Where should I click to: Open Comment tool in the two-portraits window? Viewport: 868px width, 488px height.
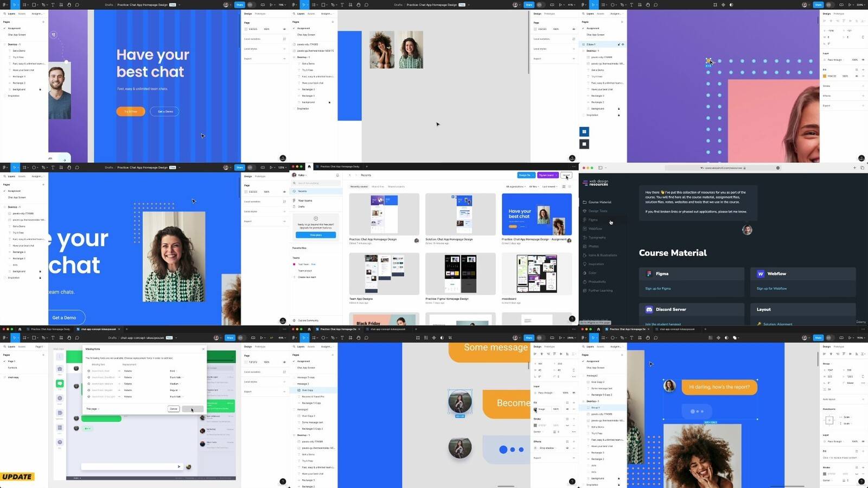coord(366,5)
